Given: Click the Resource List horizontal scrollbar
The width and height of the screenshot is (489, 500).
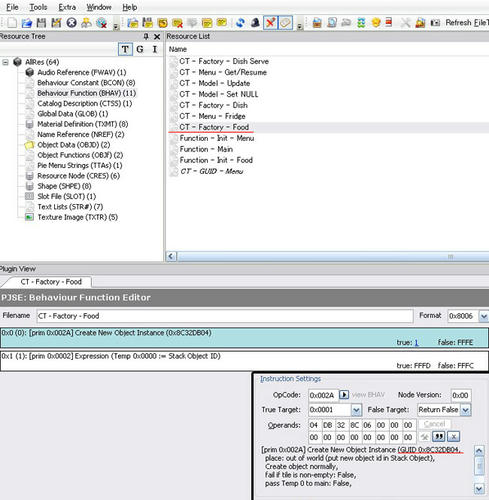Looking at the screenshot, I should pos(327,256).
